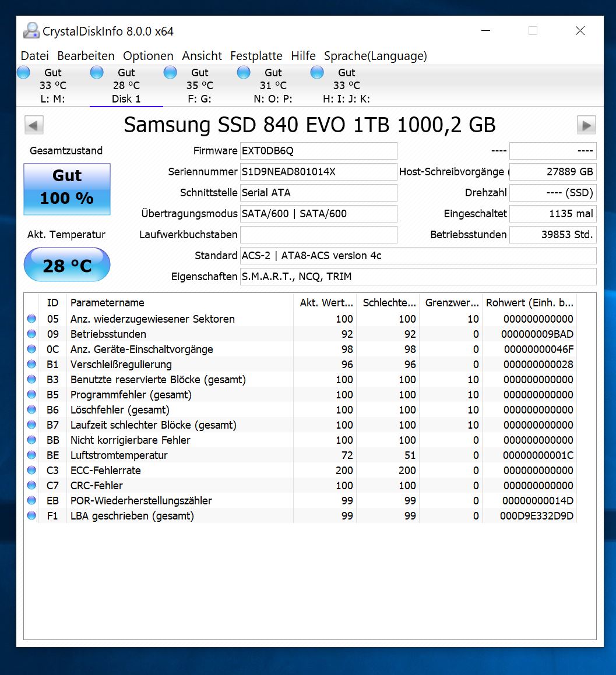Click the Seriennummer field S1D9NEAD801014X
Viewport: 616px width, 675px height.
pyautogui.click(x=318, y=172)
